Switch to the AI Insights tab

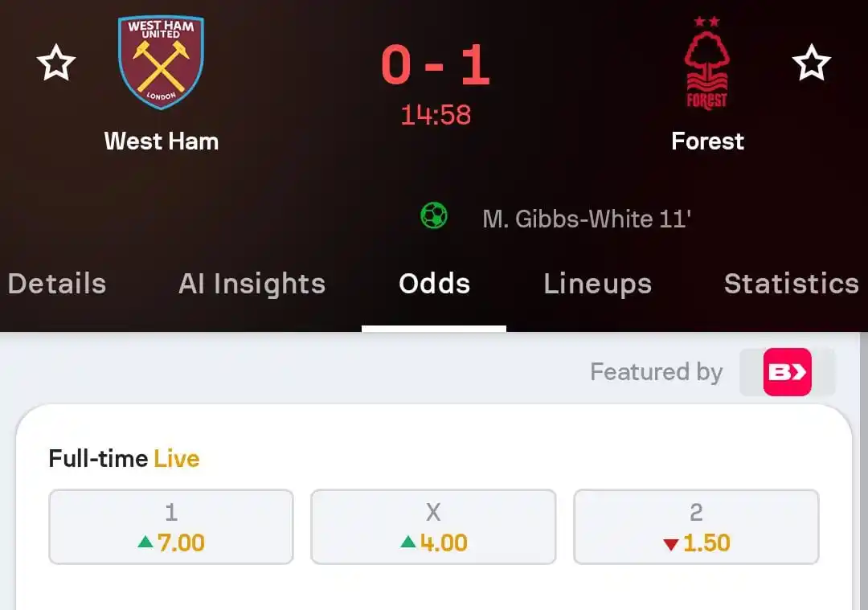252,284
